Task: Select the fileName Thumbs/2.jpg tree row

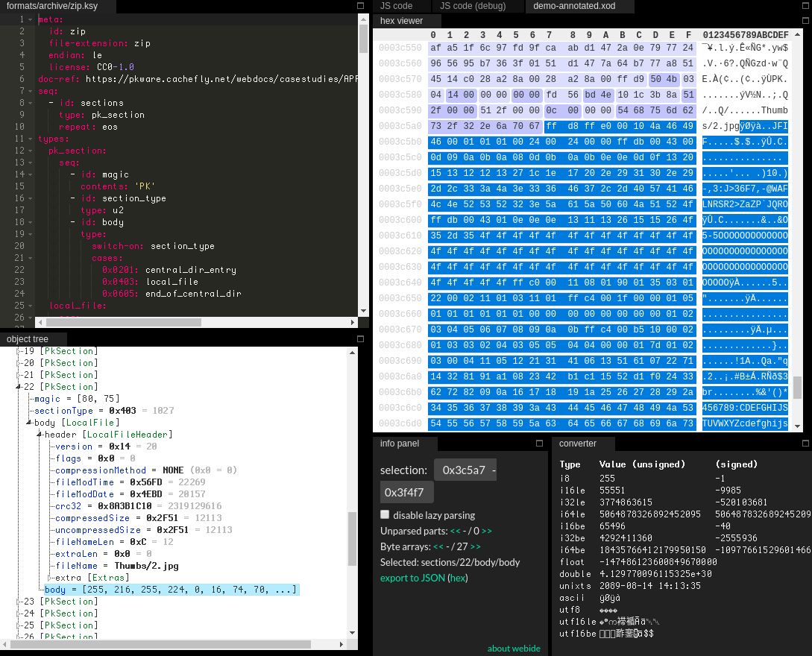Action: click(x=117, y=565)
